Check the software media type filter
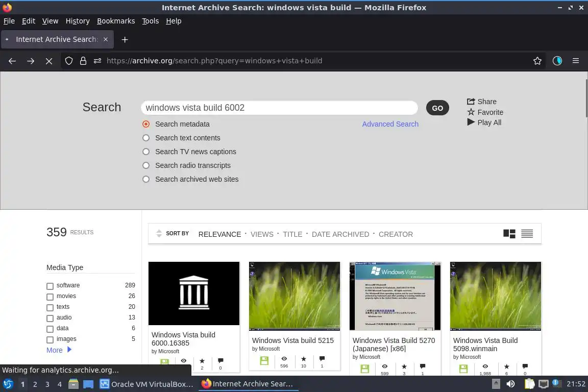Screen dimensions: 588x392 (x=50, y=286)
